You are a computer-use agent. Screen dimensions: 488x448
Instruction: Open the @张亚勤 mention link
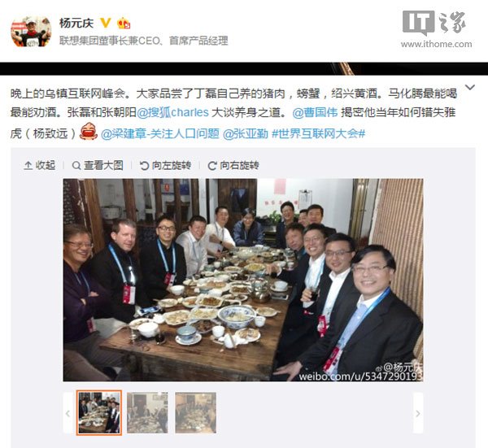pyautogui.click(x=246, y=133)
